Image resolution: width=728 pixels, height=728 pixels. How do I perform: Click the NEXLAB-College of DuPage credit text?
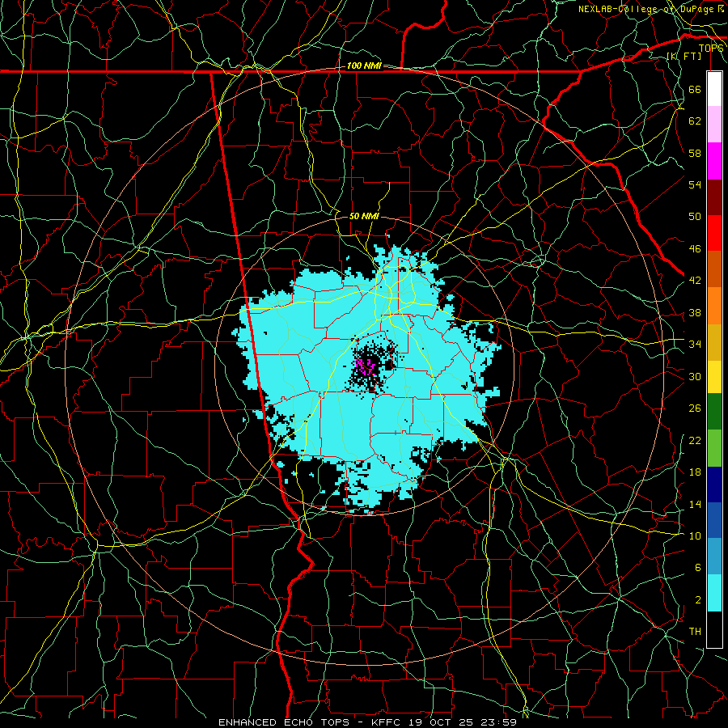tap(652, 9)
